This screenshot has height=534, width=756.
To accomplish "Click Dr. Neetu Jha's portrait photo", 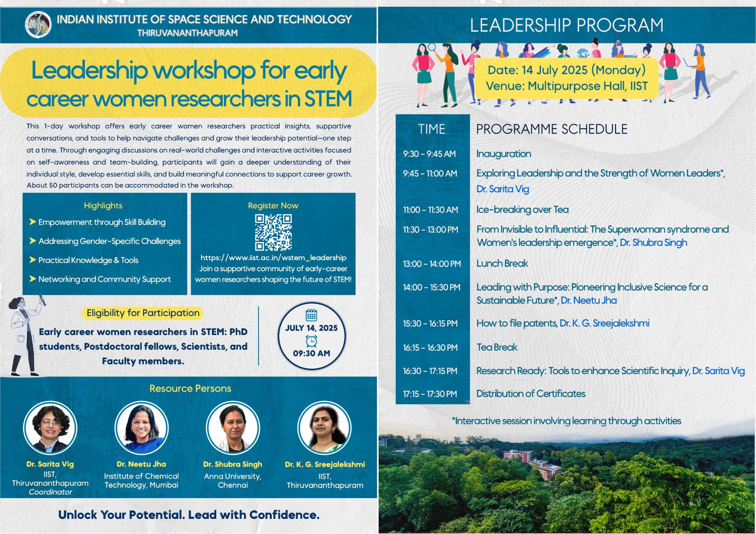I will [x=142, y=428].
